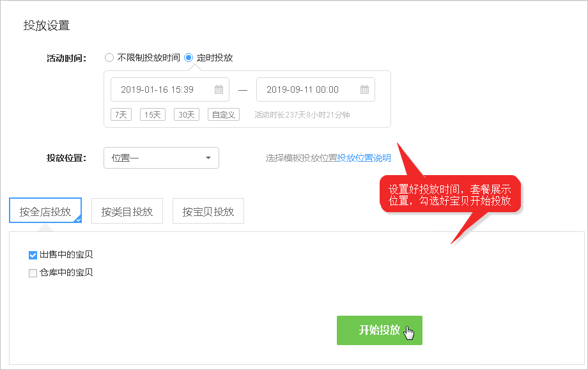Switch to 按宝贝投放 tab

tap(208, 211)
